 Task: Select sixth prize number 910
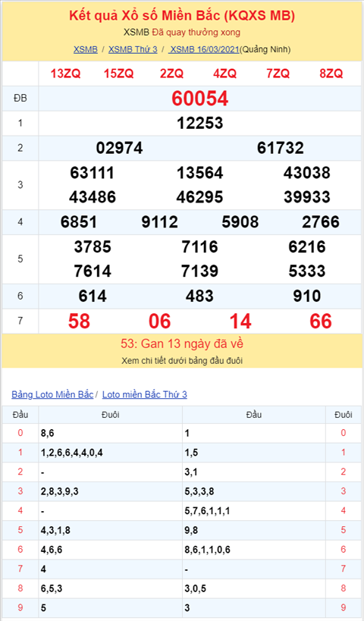[x=307, y=296]
